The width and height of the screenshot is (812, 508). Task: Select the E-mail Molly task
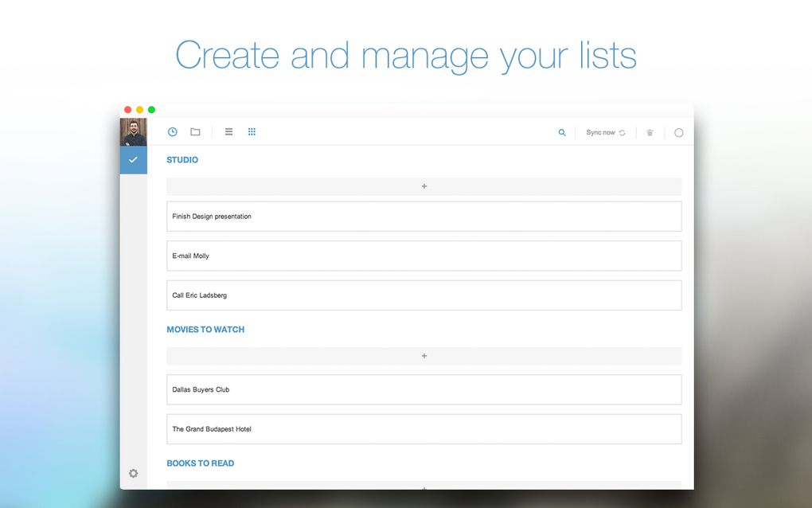(x=424, y=256)
